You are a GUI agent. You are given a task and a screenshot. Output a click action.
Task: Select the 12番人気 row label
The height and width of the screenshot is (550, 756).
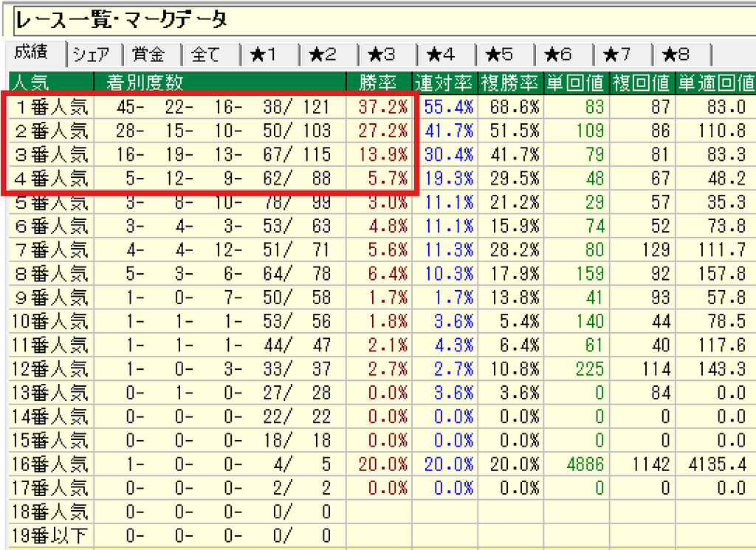click(x=52, y=369)
